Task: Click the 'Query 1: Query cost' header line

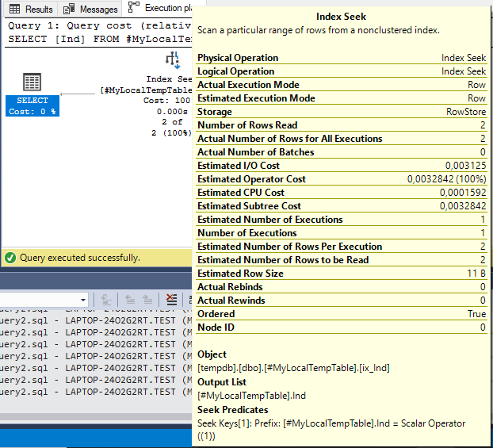Action: click(99, 26)
